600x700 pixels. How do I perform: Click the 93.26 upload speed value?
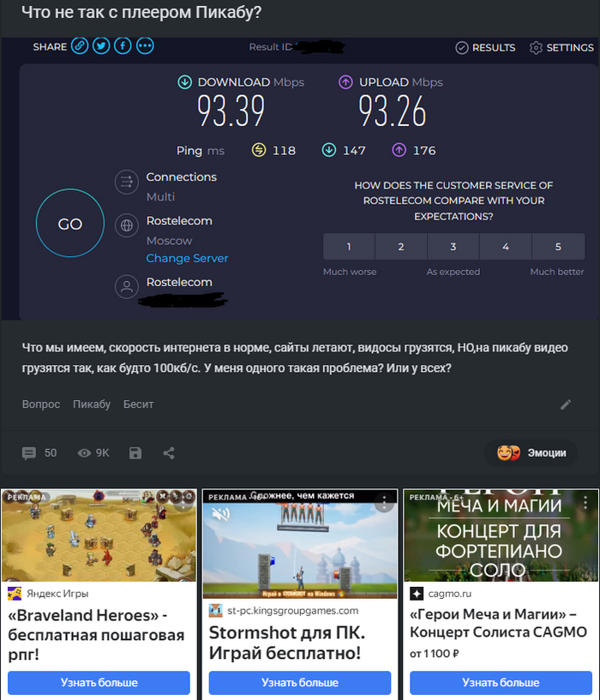pyautogui.click(x=393, y=111)
